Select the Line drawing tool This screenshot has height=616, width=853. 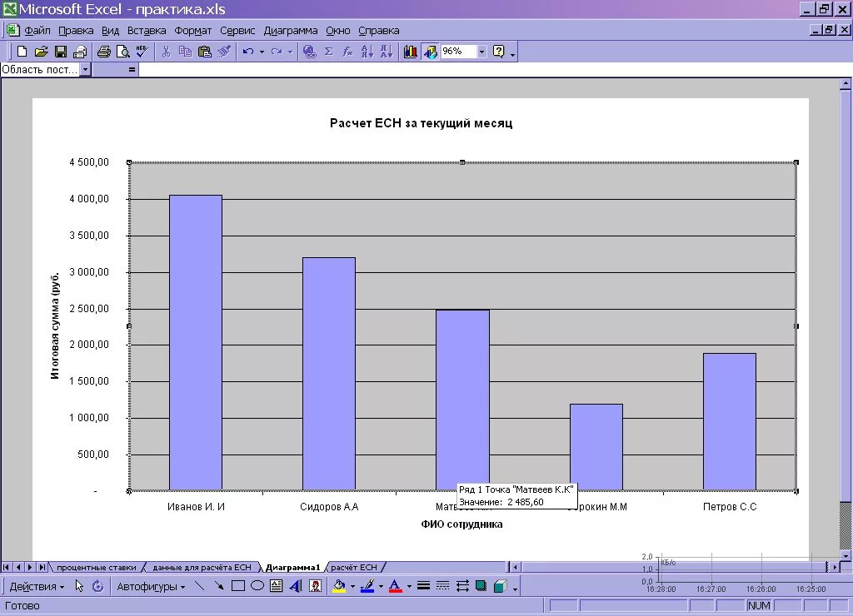(x=200, y=586)
